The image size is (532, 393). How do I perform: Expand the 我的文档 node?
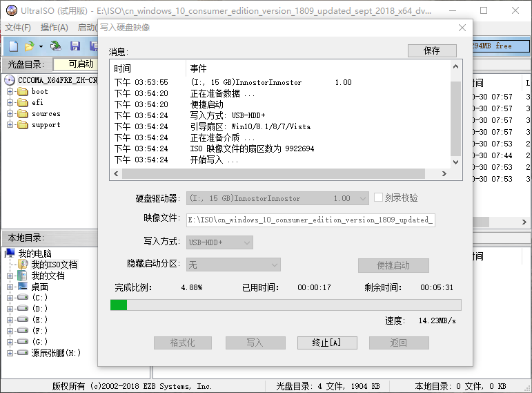click(10, 276)
